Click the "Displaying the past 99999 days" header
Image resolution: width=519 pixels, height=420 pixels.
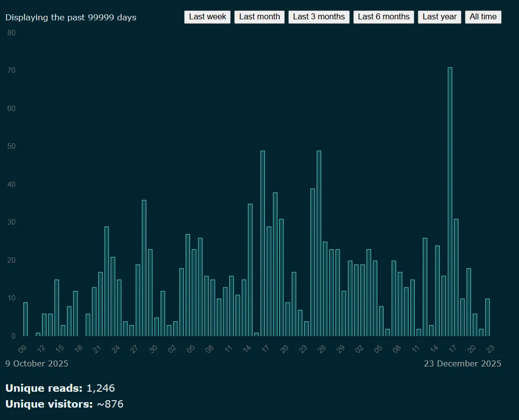point(70,17)
